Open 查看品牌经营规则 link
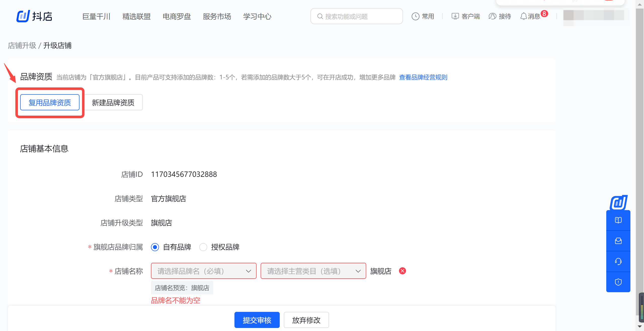The height and width of the screenshot is (331, 644). [423, 77]
